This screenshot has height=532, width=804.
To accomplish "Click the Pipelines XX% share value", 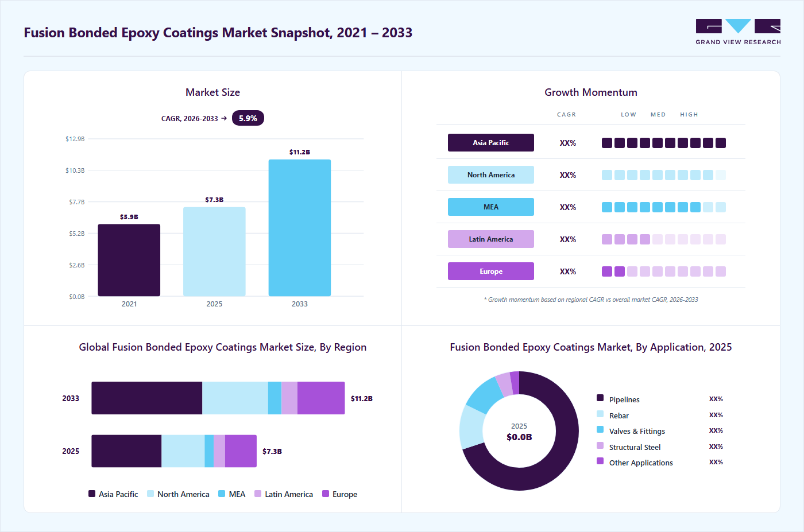I will point(716,399).
